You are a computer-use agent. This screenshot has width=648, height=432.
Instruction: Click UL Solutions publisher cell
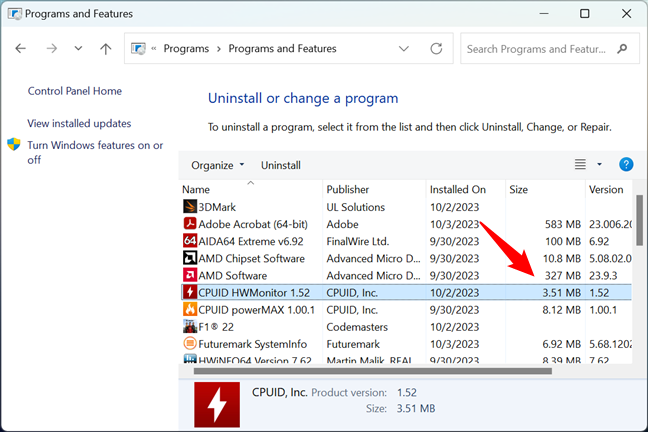click(x=355, y=207)
